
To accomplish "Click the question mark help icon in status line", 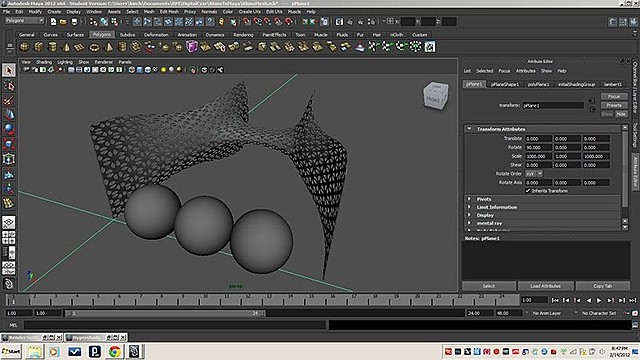I will click(x=210, y=22).
